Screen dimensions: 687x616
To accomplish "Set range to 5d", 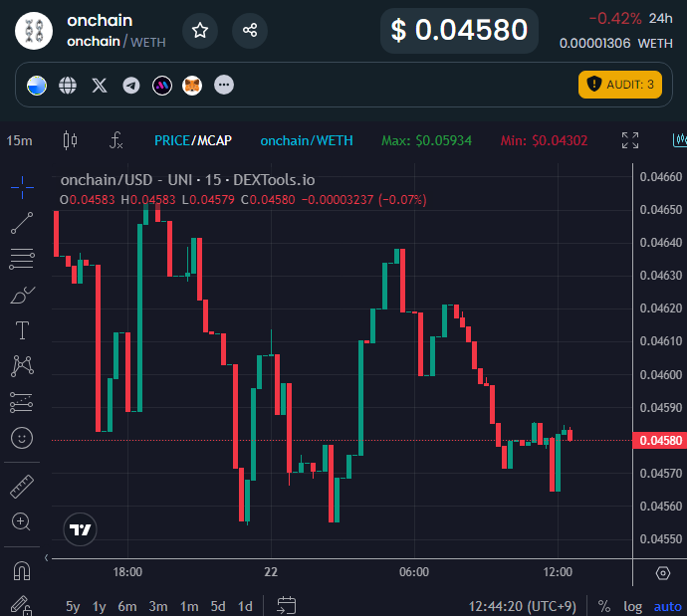I will (218, 606).
